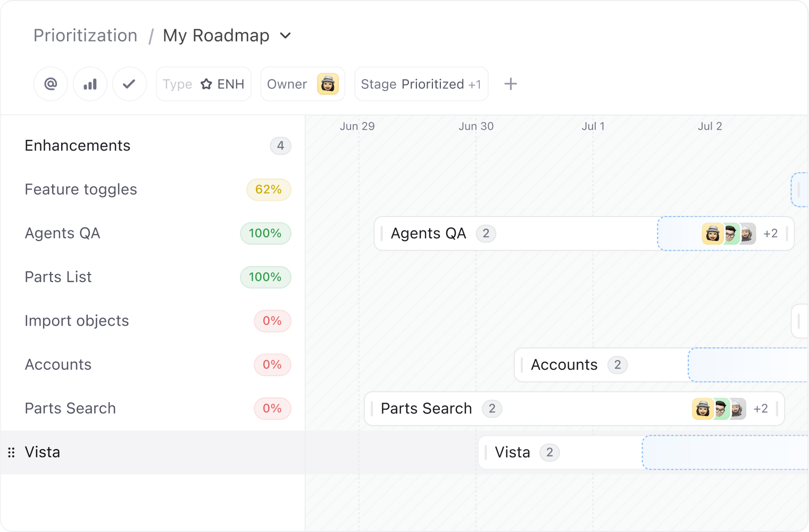Click the Owner avatar in filter
The image size is (809, 532).
328,84
